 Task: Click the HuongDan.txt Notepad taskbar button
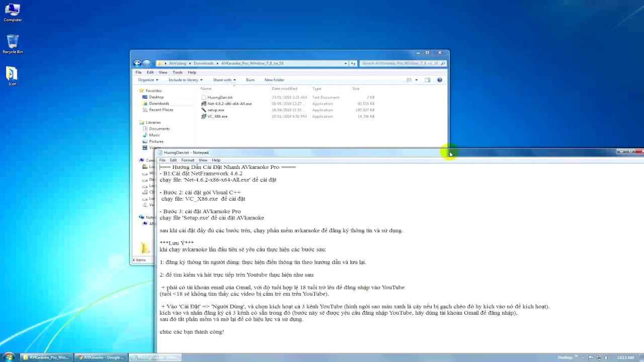(x=154, y=357)
